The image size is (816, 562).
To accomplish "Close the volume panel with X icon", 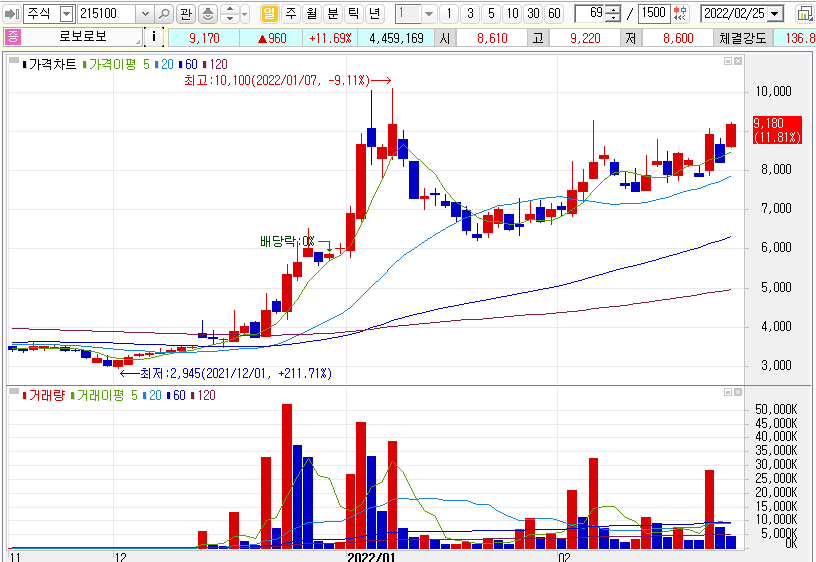I will click(737, 392).
